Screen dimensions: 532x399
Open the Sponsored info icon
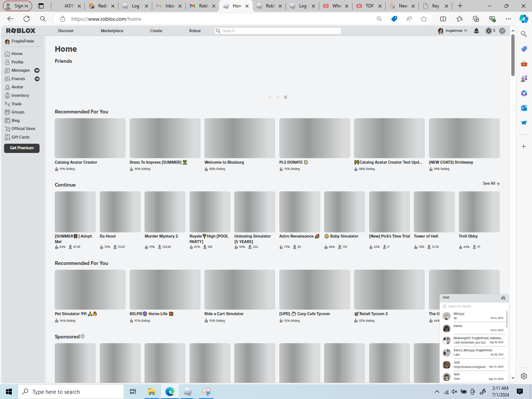(x=82, y=337)
